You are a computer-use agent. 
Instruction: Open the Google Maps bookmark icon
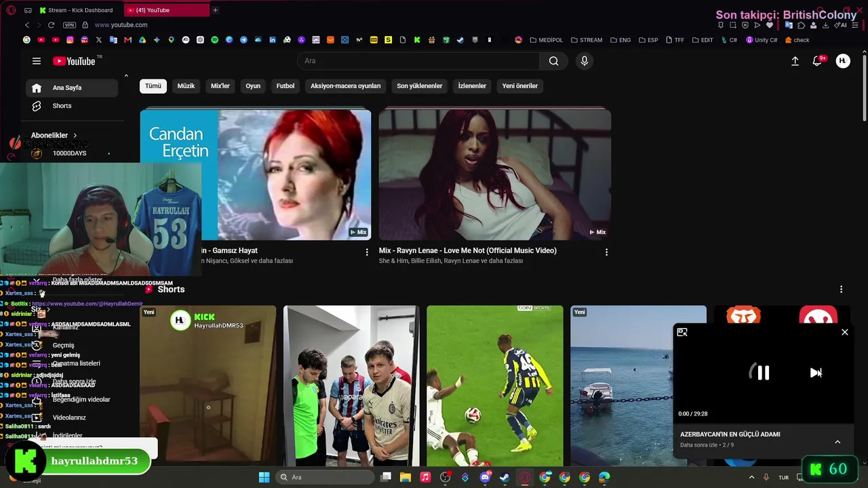pyautogui.click(x=171, y=40)
